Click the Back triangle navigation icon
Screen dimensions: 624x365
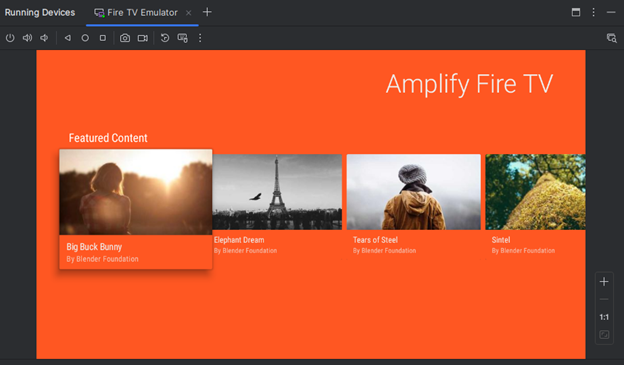coord(68,38)
